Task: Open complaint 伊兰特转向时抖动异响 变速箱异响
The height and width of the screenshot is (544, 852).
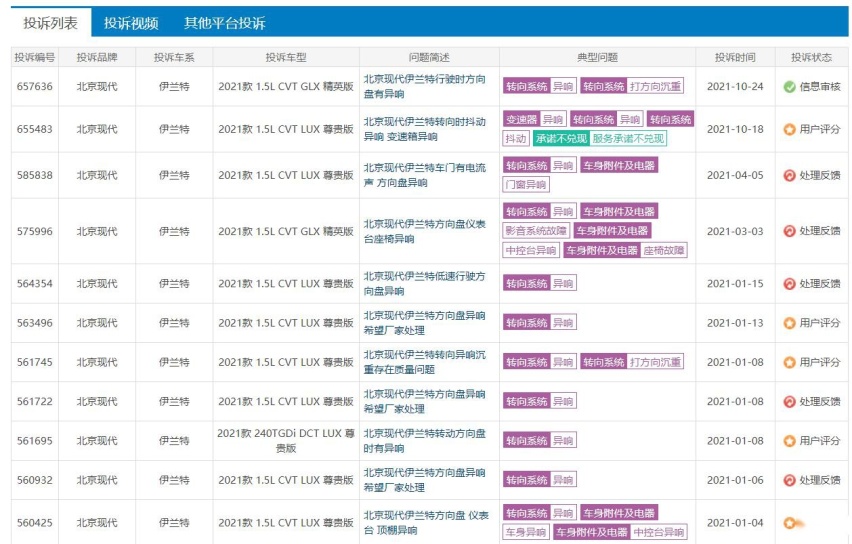Action: point(424,129)
